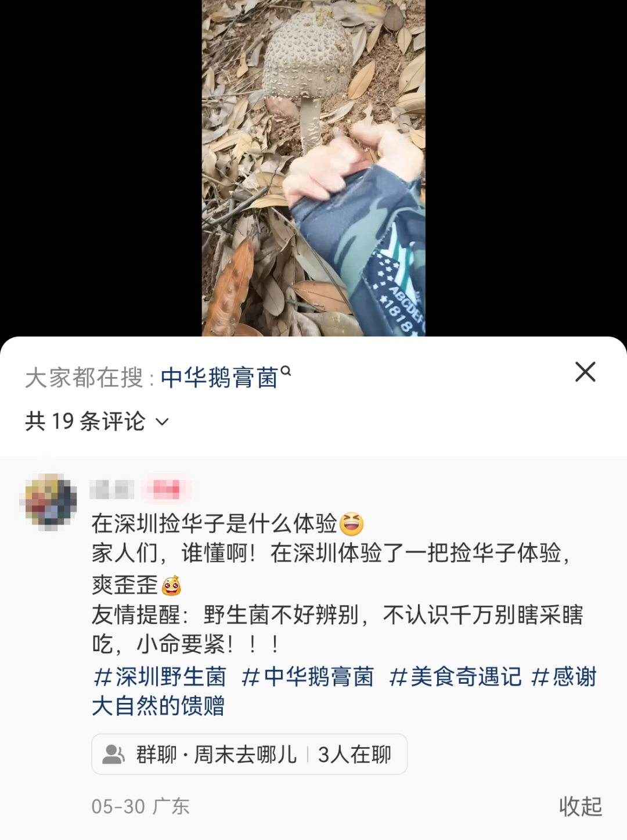Tap the laughing emoji in the title
This screenshot has height=840, width=627.
click(x=351, y=523)
